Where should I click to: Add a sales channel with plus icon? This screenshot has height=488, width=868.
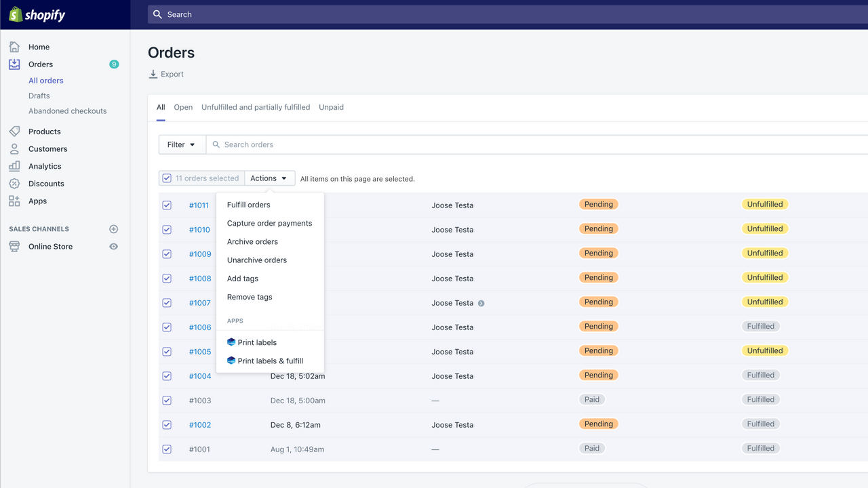pos(114,229)
